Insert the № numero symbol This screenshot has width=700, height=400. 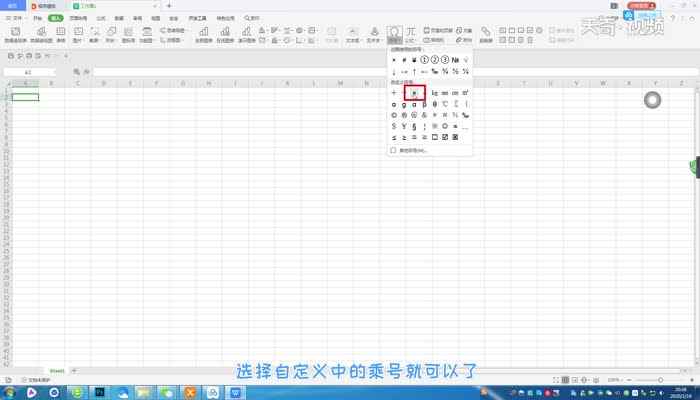455,60
